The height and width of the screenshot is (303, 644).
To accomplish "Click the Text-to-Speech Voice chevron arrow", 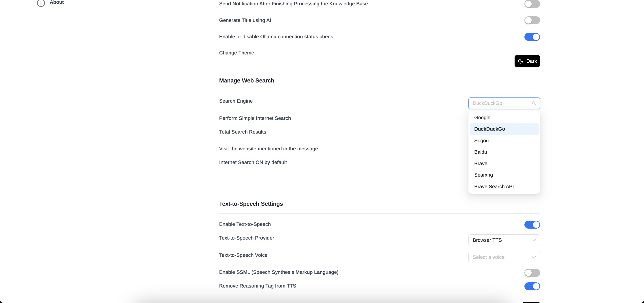I will click(534, 257).
